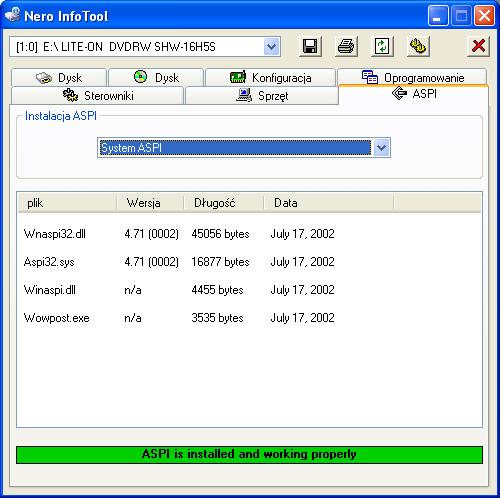Switch to the Sterowniki tab
Viewport: 500px width, 498px height.
[97, 96]
